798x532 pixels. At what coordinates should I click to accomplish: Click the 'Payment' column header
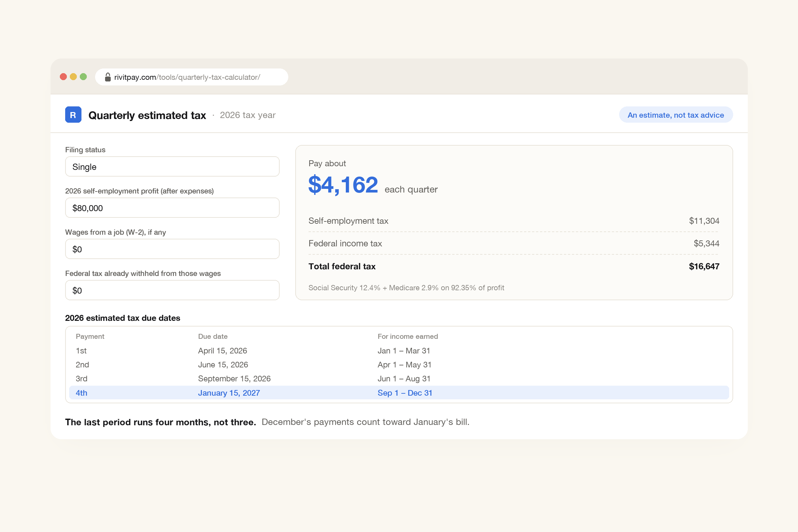[90, 336]
